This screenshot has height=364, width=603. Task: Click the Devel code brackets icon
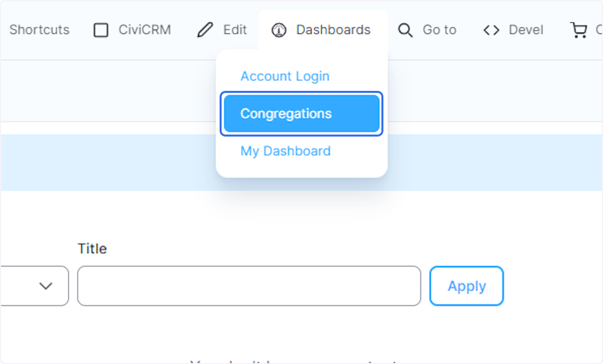pos(491,30)
